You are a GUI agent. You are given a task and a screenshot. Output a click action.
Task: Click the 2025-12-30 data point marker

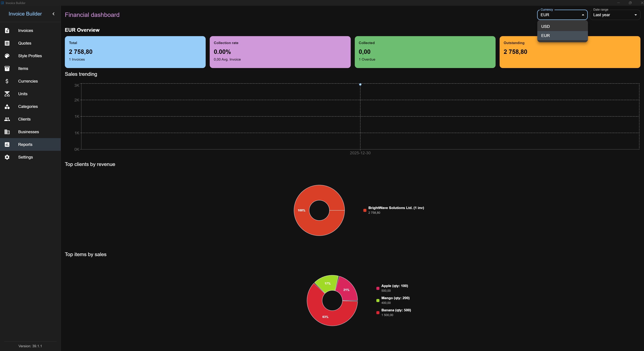(360, 84)
